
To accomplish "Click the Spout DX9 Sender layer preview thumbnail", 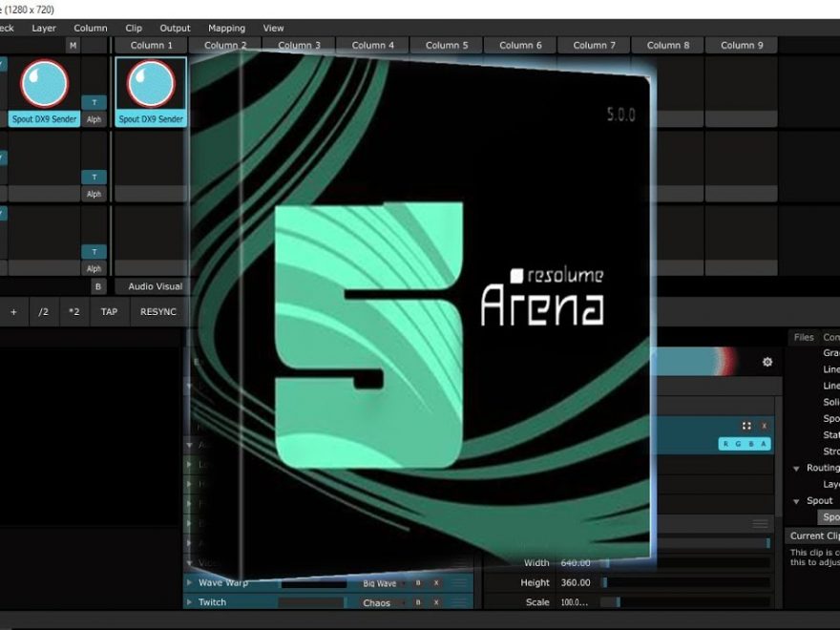I will pyautogui.click(x=45, y=84).
